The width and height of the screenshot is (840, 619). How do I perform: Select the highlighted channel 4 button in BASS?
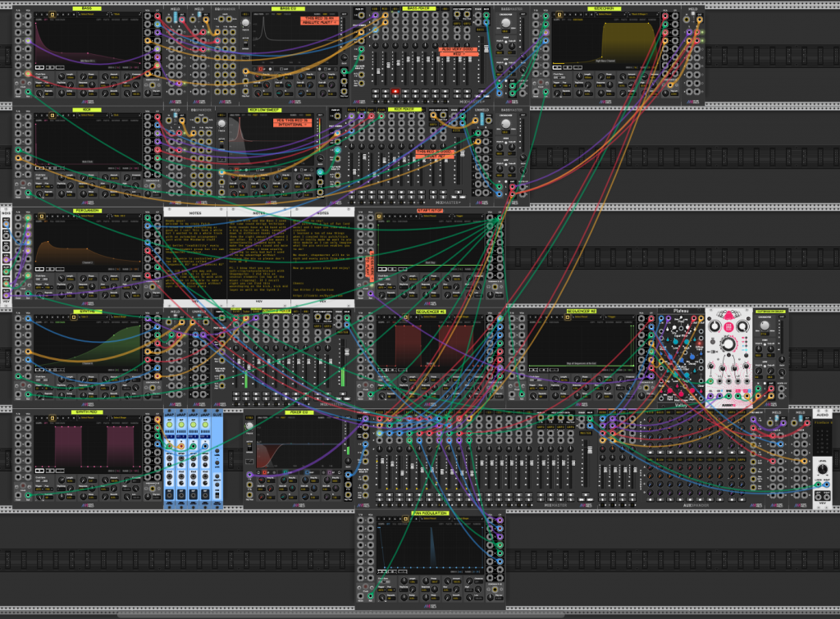[52, 15]
